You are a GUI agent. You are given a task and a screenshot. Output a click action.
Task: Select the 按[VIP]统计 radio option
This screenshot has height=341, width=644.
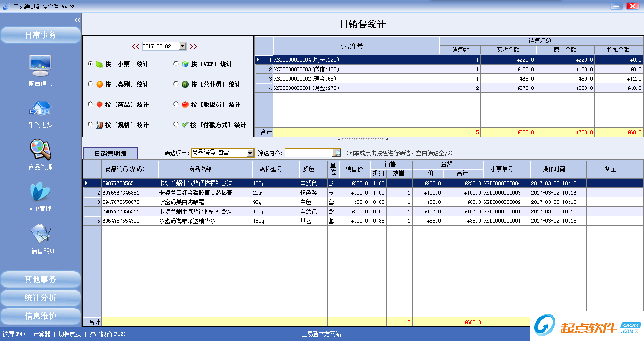[x=176, y=64]
